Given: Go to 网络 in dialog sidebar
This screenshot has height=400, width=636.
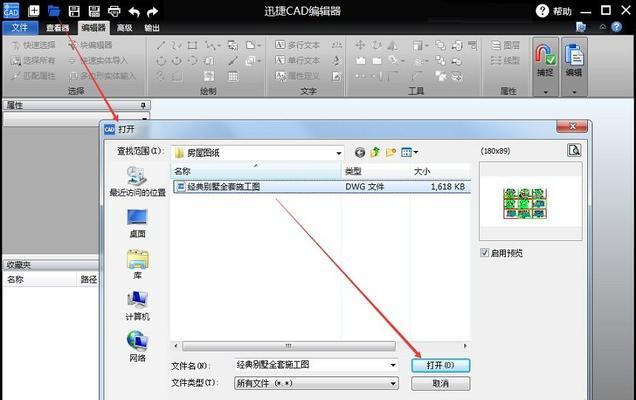Looking at the screenshot, I should [x=138, y=346].
